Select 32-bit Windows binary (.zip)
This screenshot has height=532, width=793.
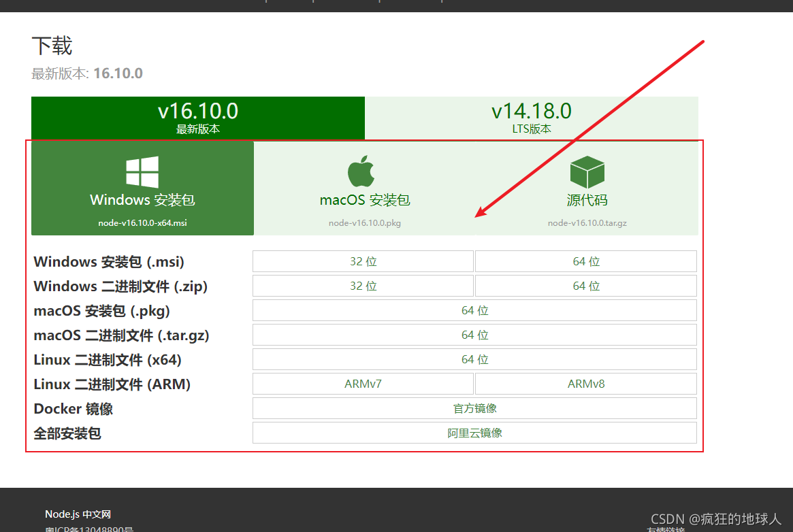tap(363, 286)
